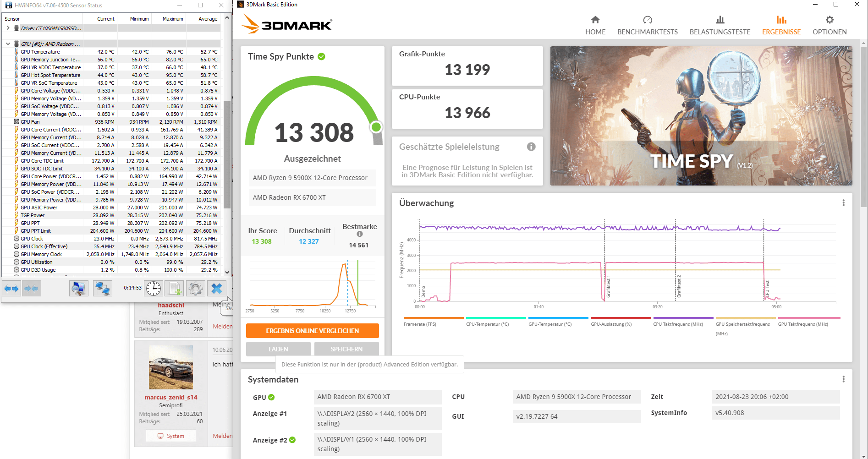Click the GPU Fan row icon in HWiNFO
Screen dimensions: 868x459
click(x=16, y=122)
